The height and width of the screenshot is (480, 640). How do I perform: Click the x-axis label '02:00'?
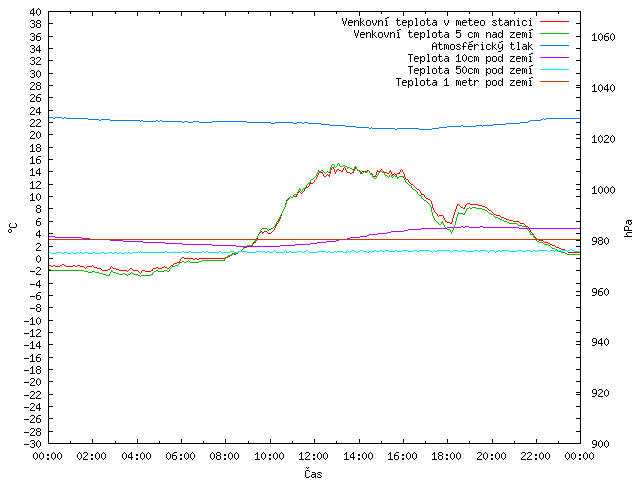(92, 456)
